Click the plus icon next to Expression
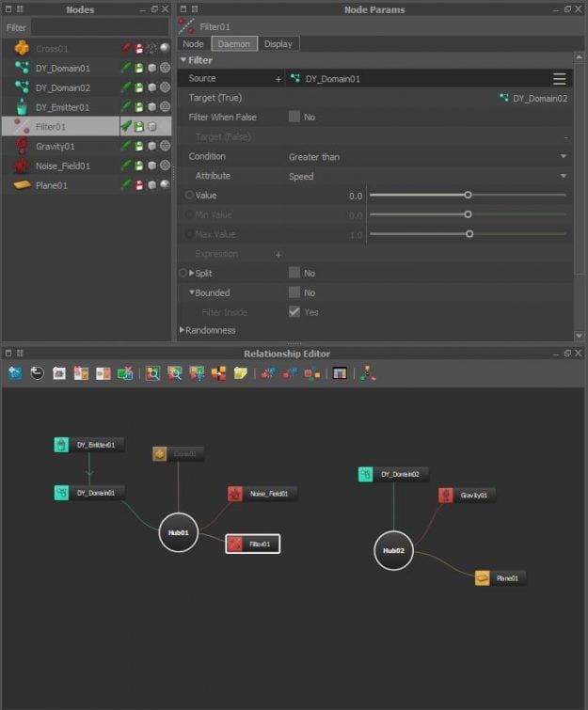The image size is (588, 710). pos(278,255)
